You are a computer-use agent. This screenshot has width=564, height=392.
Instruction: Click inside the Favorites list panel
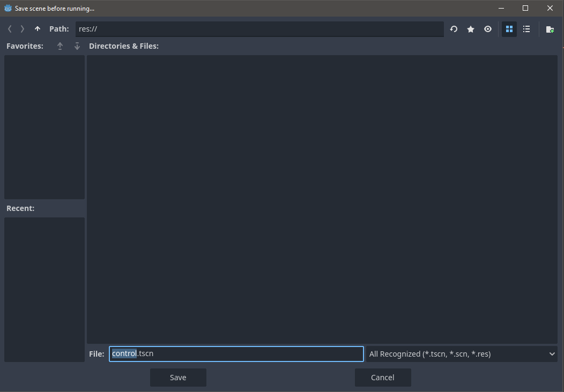pyautogui.click(x=44, y=127)
